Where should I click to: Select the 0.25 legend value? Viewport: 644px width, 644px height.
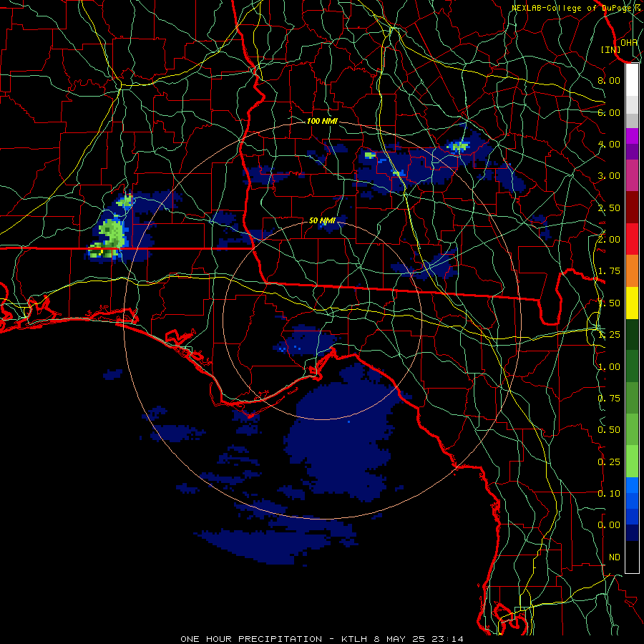609,462
